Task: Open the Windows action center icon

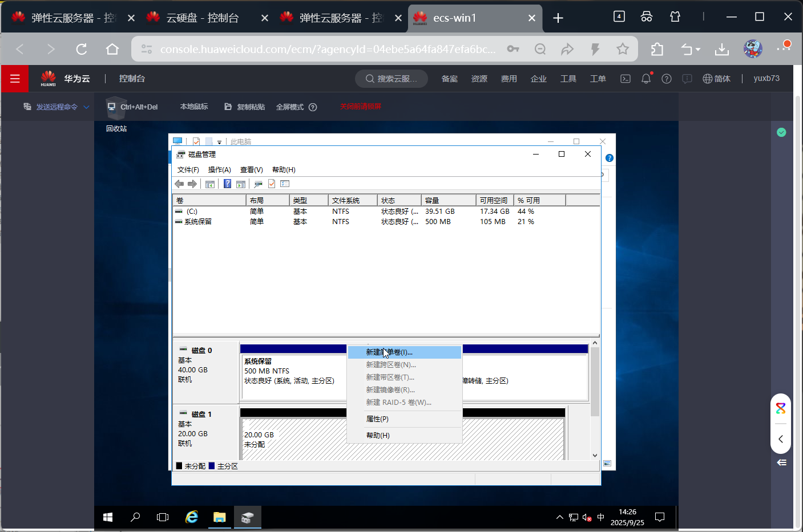Action: pos(660,517)
